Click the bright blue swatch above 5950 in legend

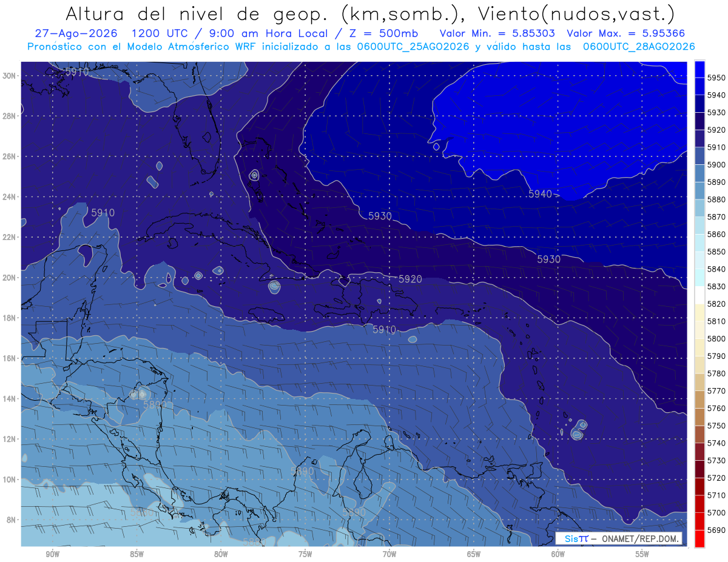[699, 69]
